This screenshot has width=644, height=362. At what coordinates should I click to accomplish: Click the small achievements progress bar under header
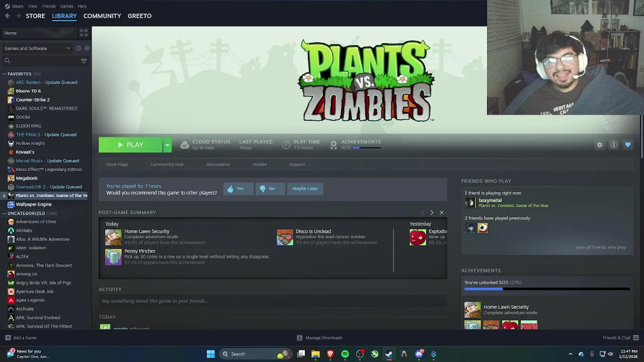point(367,148)
